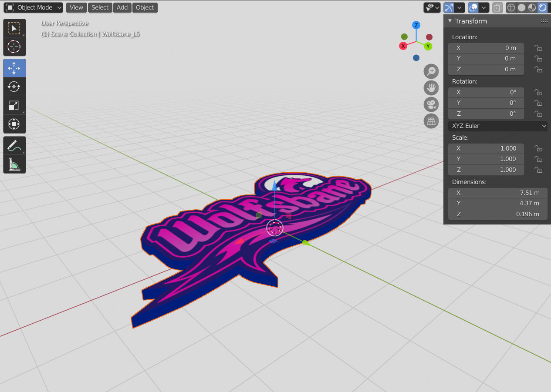Lock the Rotation X value
This screenshot has height=392, width=551.
pos(539,92)
